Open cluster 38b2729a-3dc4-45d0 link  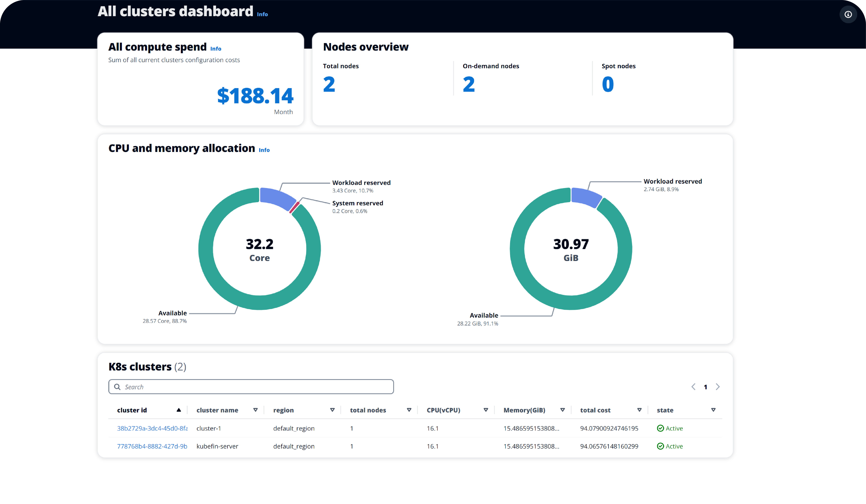(152, 428)
